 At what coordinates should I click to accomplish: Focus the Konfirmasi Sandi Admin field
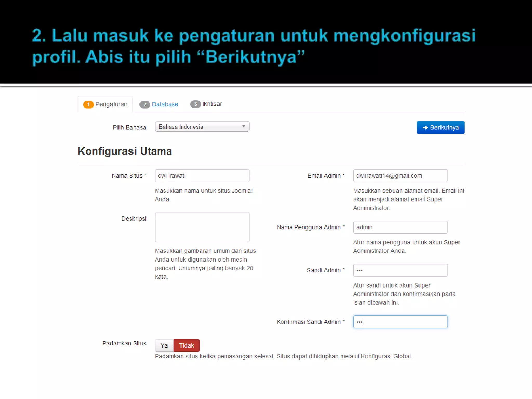pos(400,322)
